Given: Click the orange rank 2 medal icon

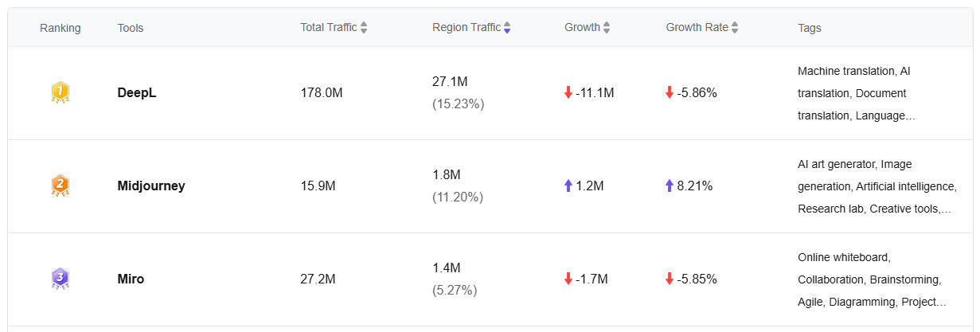Looking at the screenshot, I should pos(61,186).
